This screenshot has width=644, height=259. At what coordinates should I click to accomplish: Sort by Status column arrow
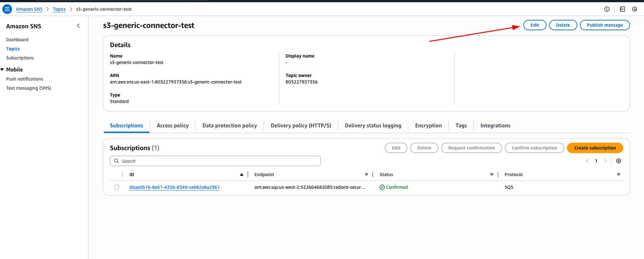(x=491, y=175)
